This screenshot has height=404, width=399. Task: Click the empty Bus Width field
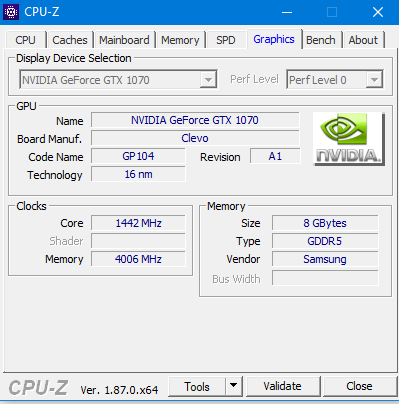pyautogui.click(x=325, y=278)
